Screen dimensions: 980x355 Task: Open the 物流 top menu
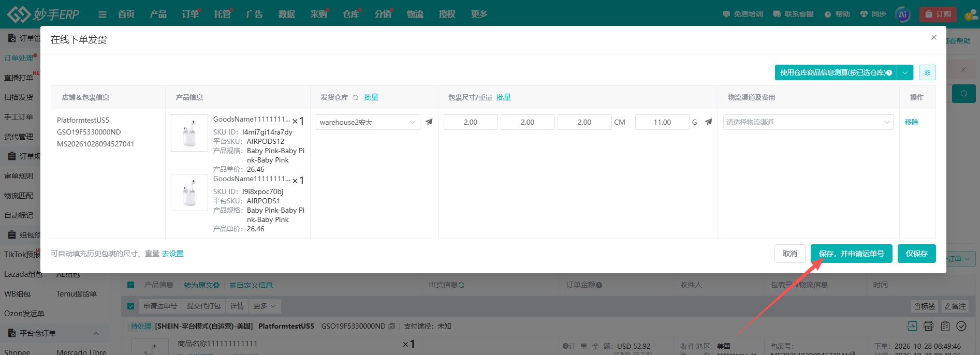pyautogui.click(x=415, y=14)
